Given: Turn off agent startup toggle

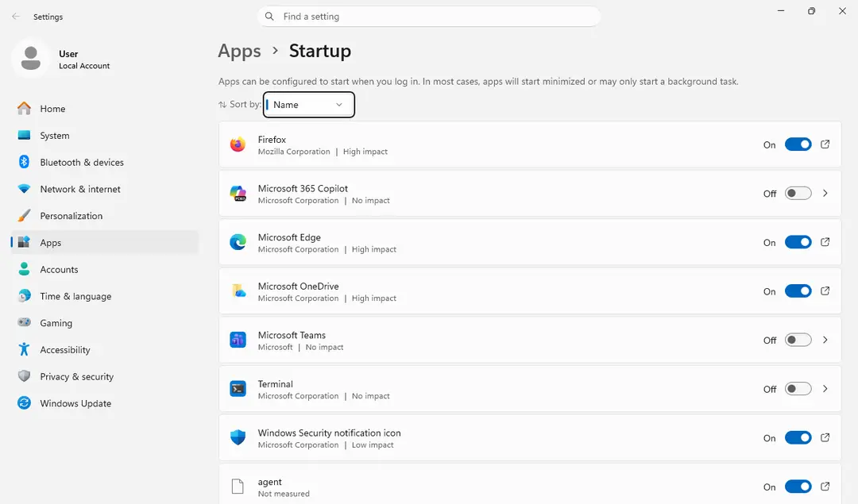Looking at the screenshot, I should (x=798, y=487).
